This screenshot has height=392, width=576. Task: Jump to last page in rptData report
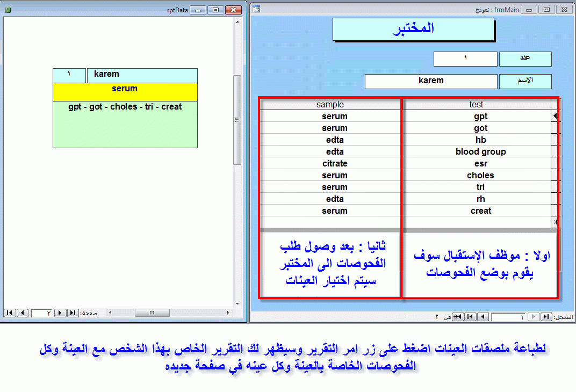pyautogui.click(x=73, y=313)
